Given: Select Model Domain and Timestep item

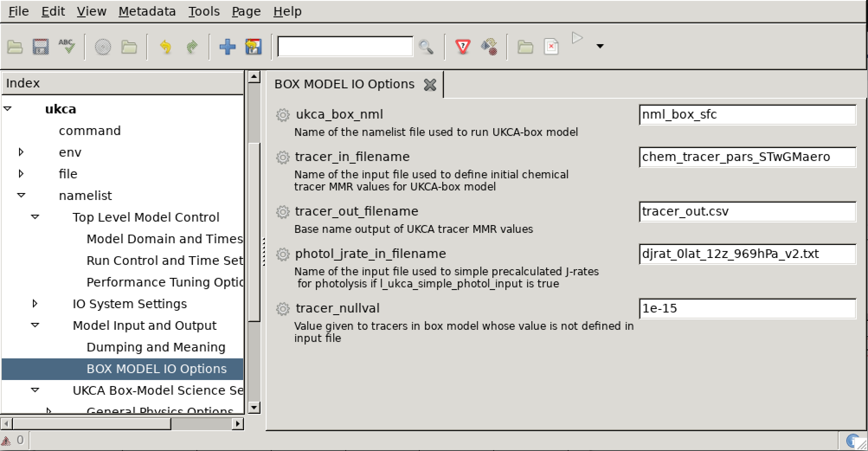Looking at the screenshot, I should 164,239.
